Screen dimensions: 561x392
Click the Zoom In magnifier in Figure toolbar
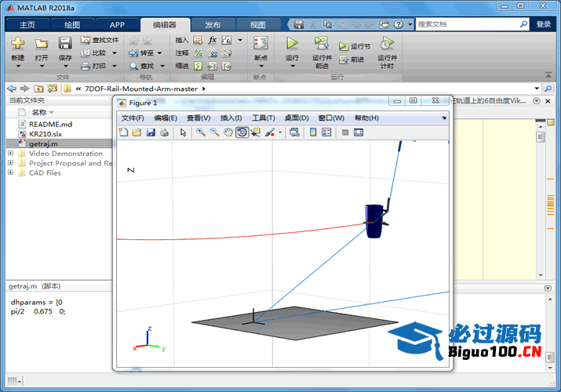[x=201, y=132]
